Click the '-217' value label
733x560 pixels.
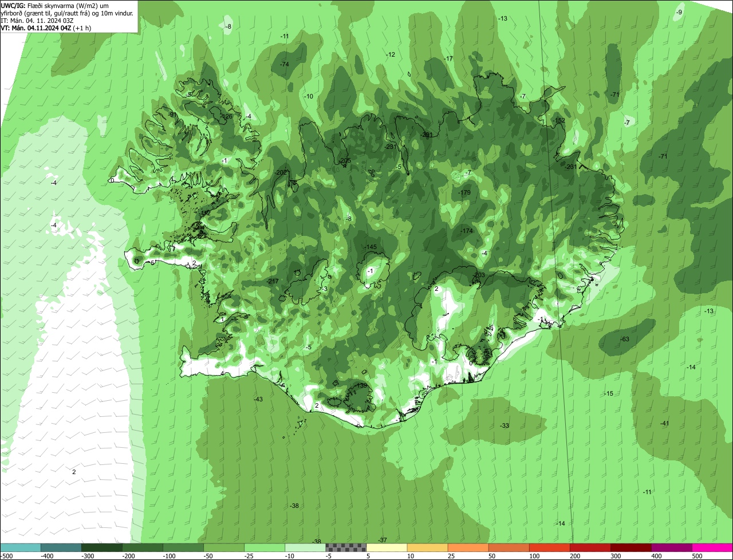273,281
